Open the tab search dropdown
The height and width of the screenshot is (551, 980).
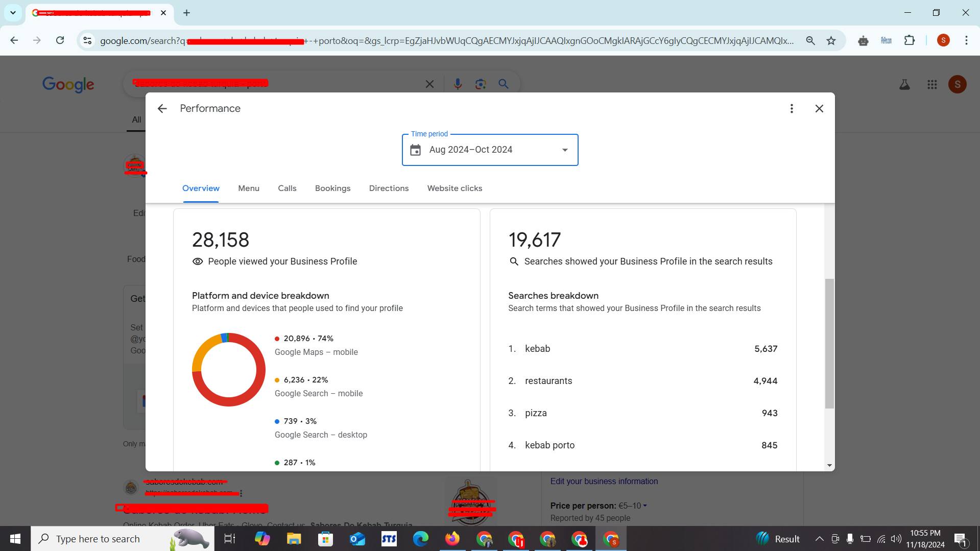point(13,13)
